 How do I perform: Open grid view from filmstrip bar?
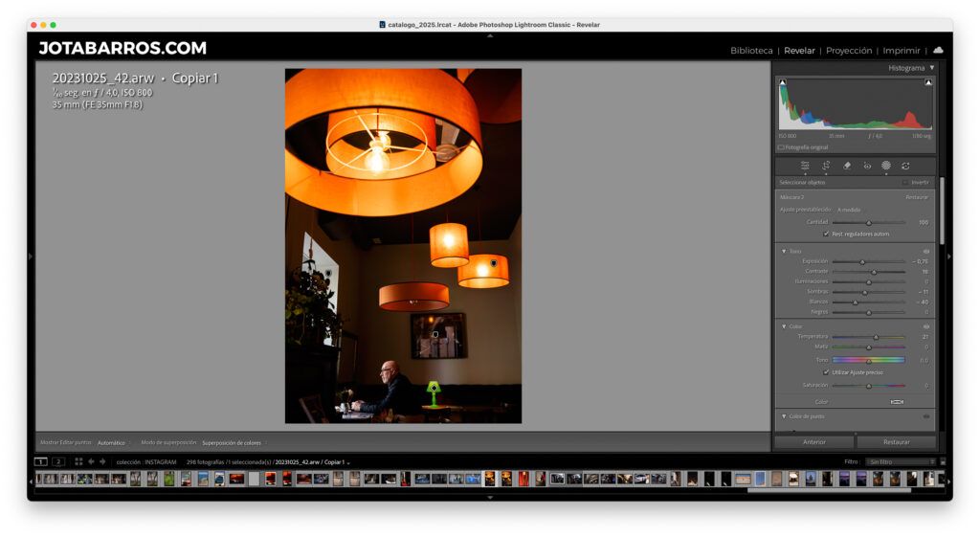tap(78, 462)
